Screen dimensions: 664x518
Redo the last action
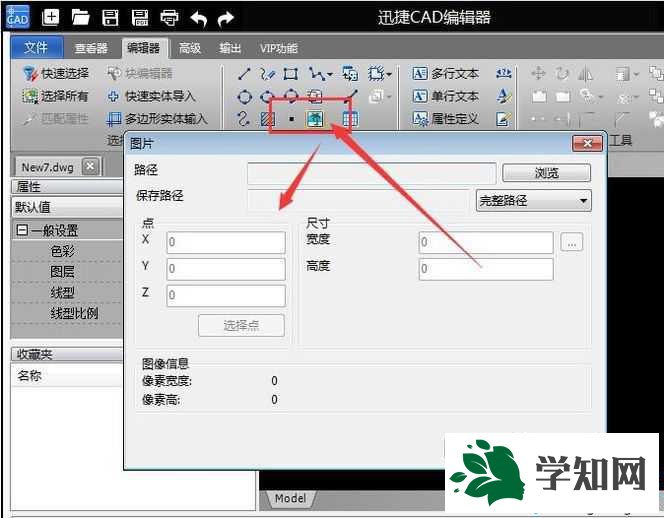tap(226, 18)
